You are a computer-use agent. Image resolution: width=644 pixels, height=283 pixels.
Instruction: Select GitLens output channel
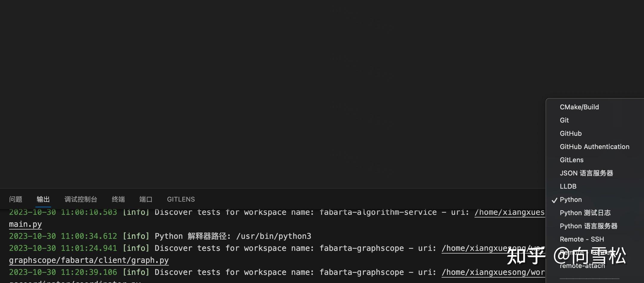pyautogui.click(x=571, y=160)
